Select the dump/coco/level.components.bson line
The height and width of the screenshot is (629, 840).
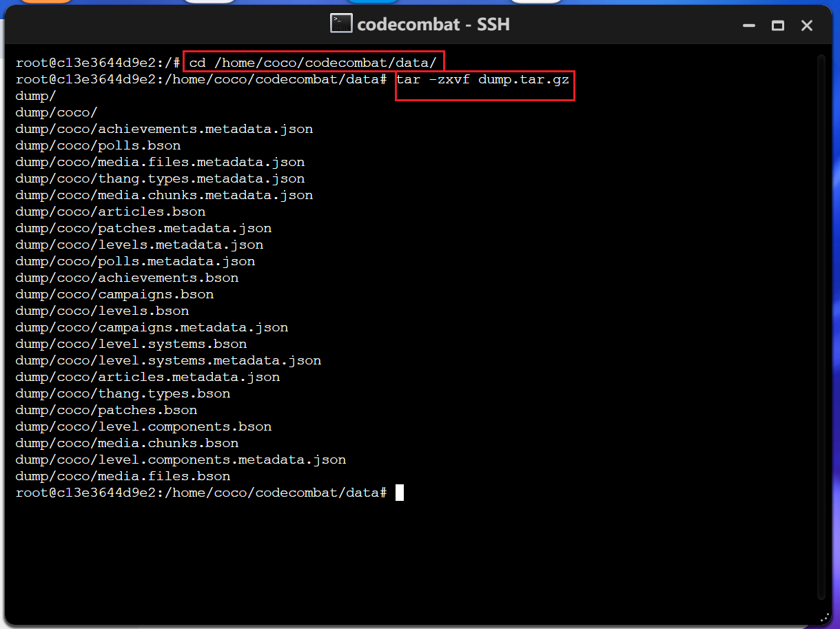[143, 426]
